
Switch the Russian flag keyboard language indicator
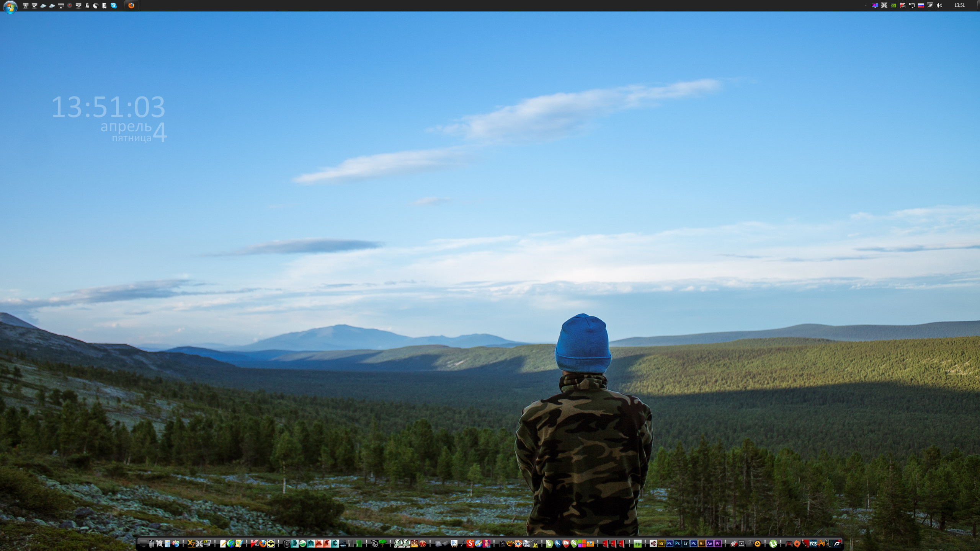(921, 5)
